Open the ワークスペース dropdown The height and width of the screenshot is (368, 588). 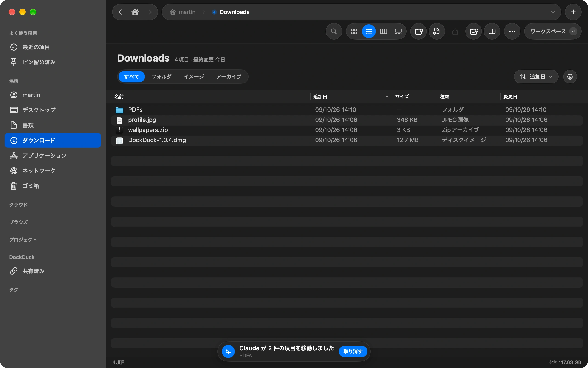tap(553, 32)
